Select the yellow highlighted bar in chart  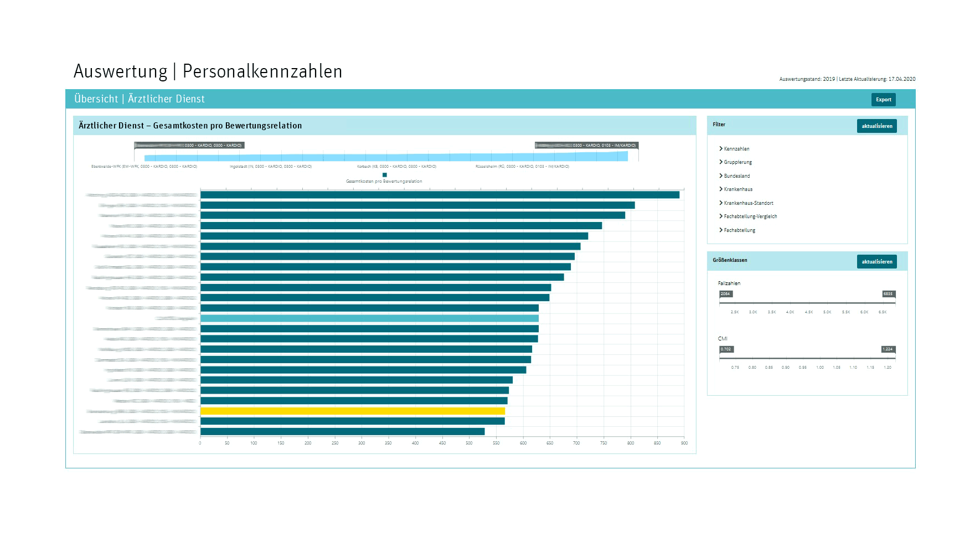click(x=352, y=411)
